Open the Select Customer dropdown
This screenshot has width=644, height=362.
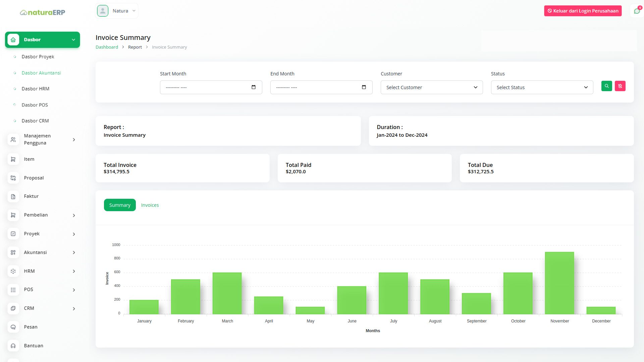[431, 87]
